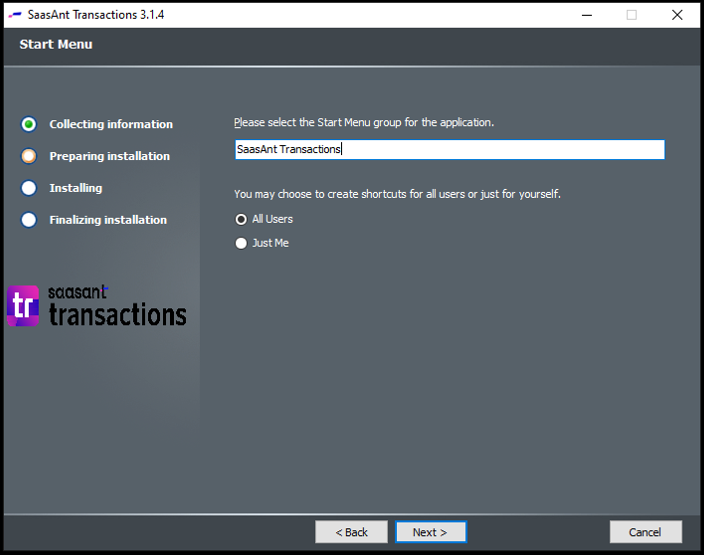The height and width of the screenshot is (555, 704).
Task: Click the saasant transactions wordmark
Action: (117, 305)
